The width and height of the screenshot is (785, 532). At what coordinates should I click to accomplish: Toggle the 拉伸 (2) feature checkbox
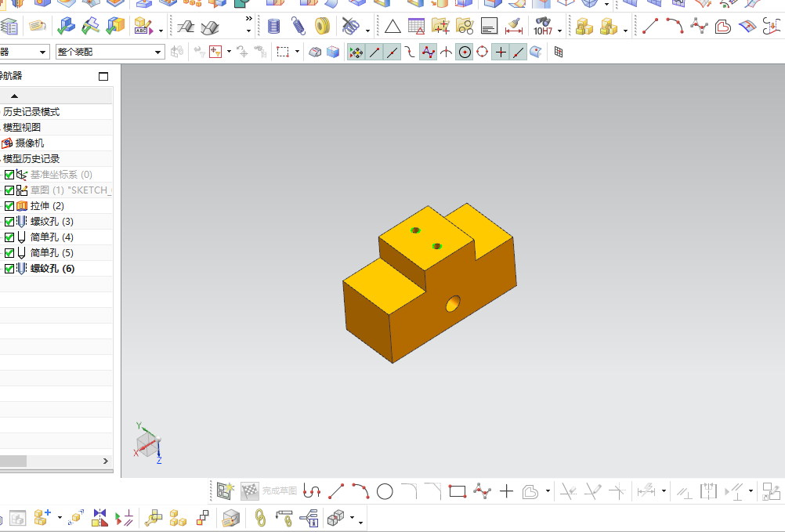[x=9, y=206]
